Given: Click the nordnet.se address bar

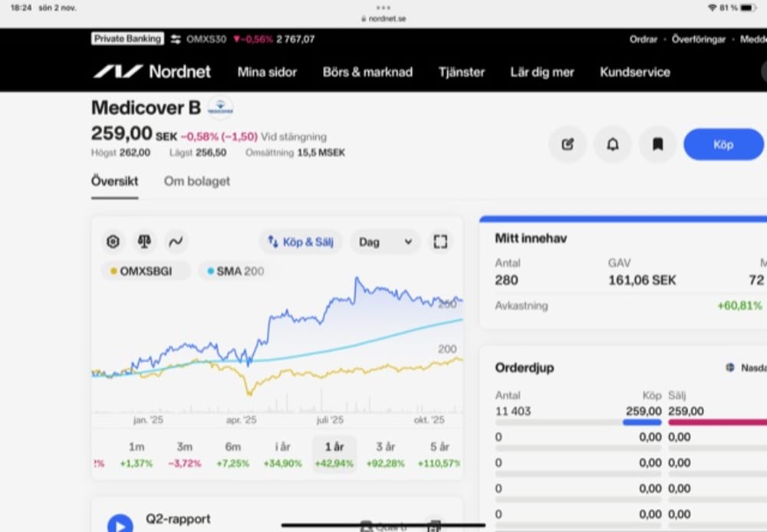Looking at the screenshot, I should (x=383, y=18).
